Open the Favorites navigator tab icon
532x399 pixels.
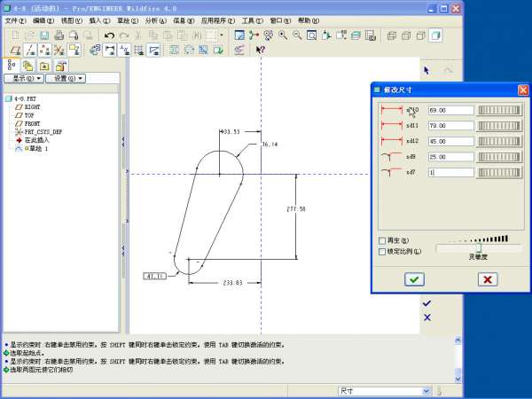coord(44,66)
